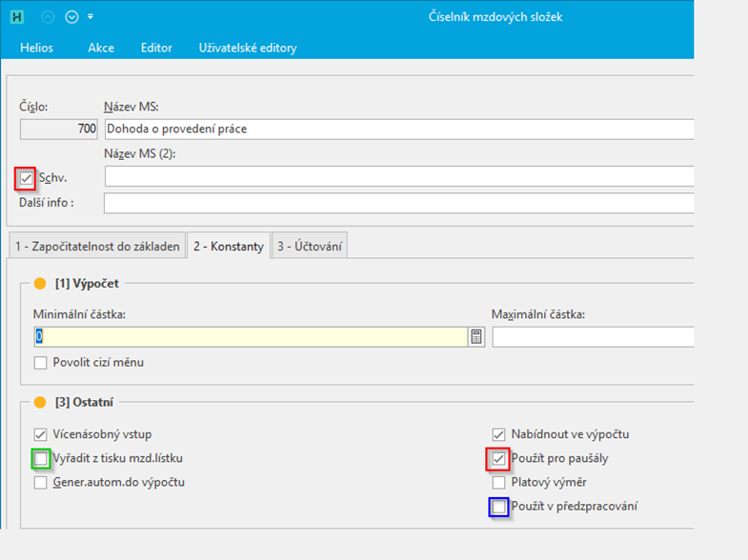The width and height of the screenshot is (748, 560).
Task: Switch to 1 - Započitatelnost do základen tab
Action: pyautogui.click(x=96, y=247)
